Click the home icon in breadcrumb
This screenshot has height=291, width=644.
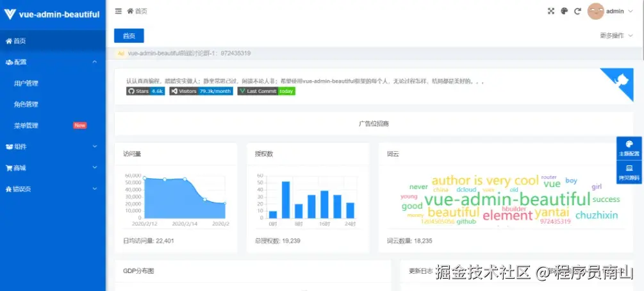point(130,11)
